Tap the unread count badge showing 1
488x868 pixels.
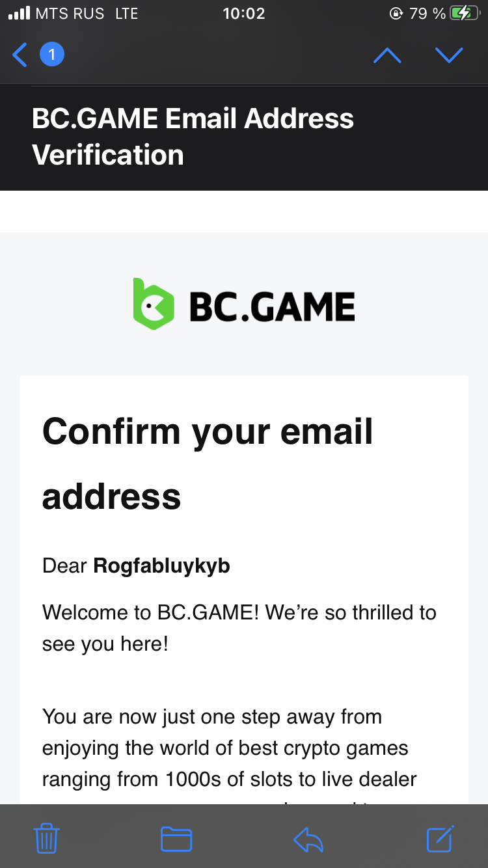pos(52,55)
